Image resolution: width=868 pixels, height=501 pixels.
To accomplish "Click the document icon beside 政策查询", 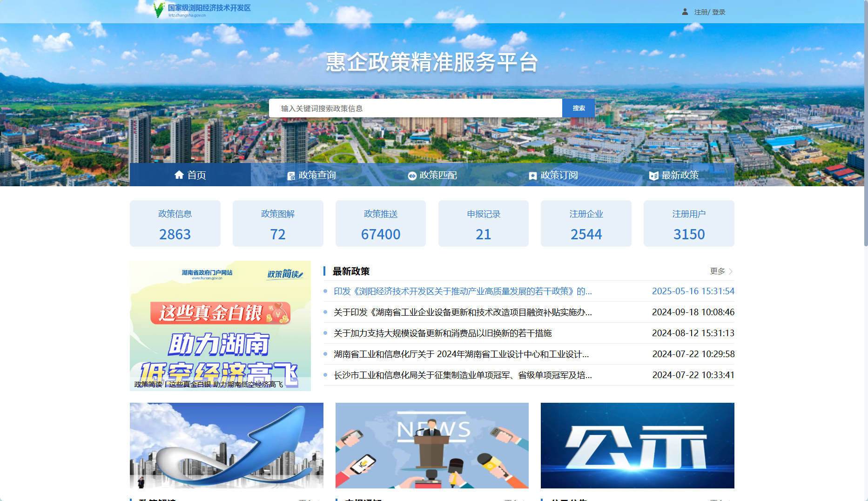I will [x=291, y=175].
